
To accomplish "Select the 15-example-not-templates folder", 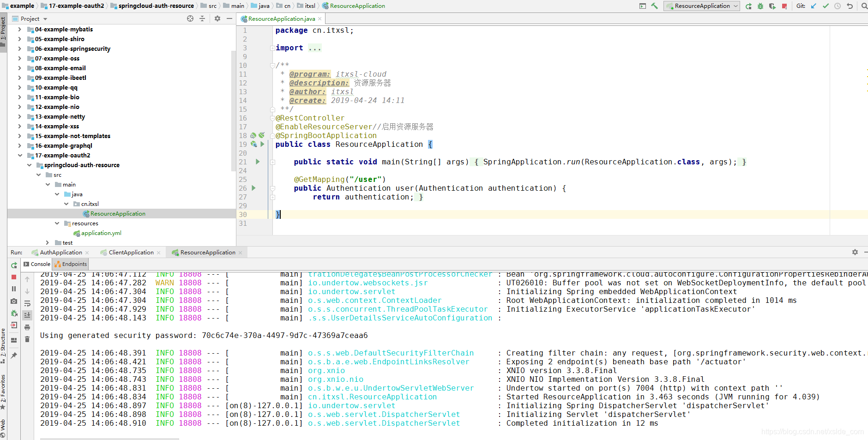I will [72, 136].
